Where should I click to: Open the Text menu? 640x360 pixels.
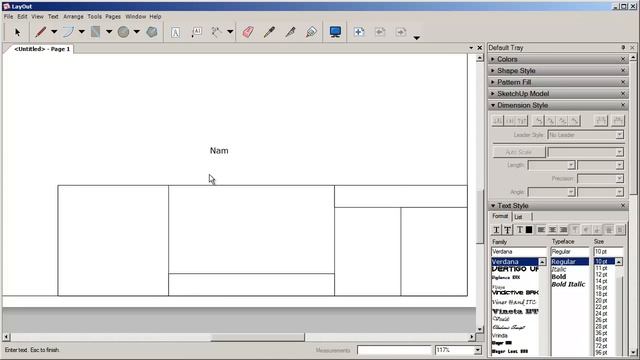(x=53, y=17)
